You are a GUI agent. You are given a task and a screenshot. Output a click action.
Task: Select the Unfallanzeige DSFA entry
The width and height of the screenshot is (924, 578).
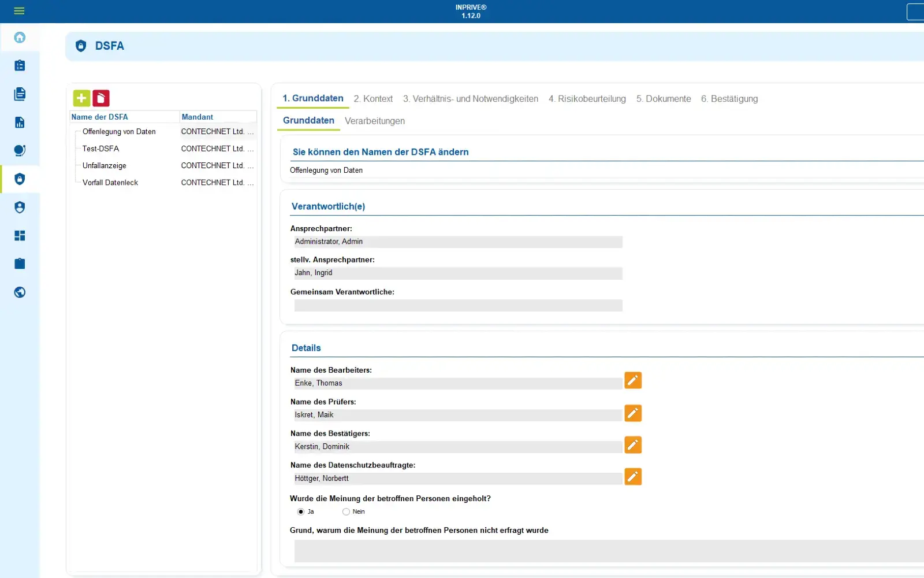click(104, 165)
